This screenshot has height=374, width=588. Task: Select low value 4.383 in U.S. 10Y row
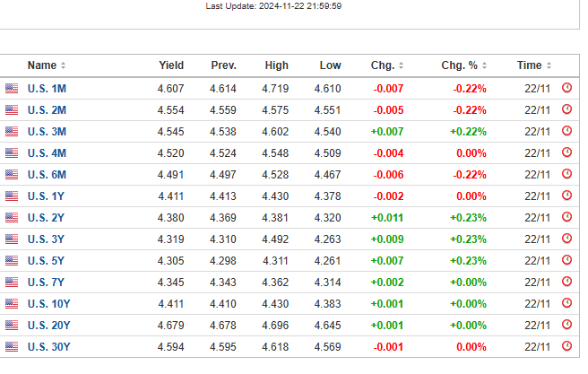point(327,303)
